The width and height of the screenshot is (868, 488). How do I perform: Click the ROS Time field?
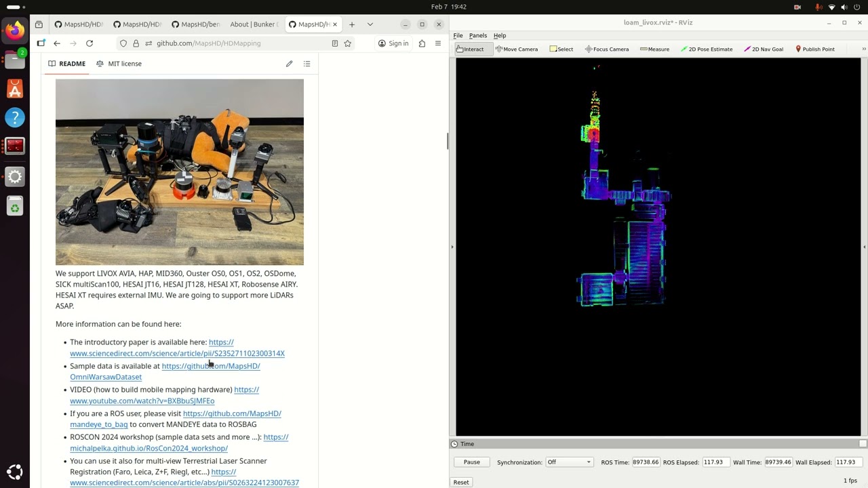pyautogui.click(x=646, y=462)
